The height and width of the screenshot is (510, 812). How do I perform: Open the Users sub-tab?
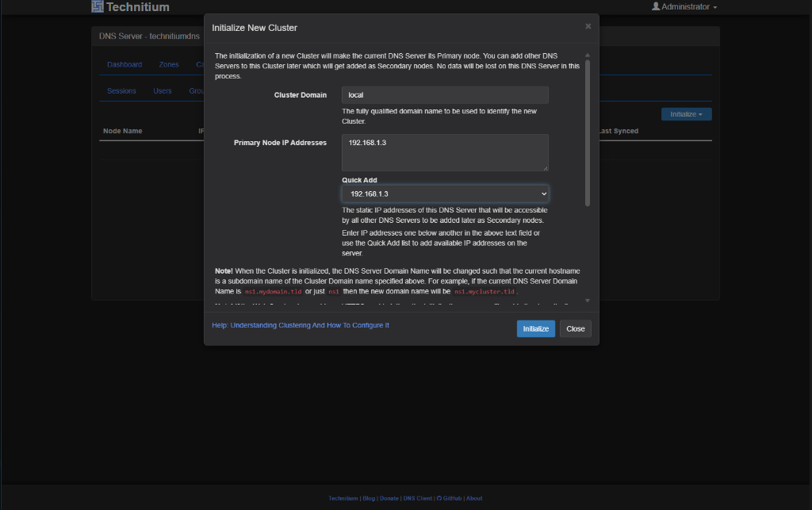click(x=162, y=91)
